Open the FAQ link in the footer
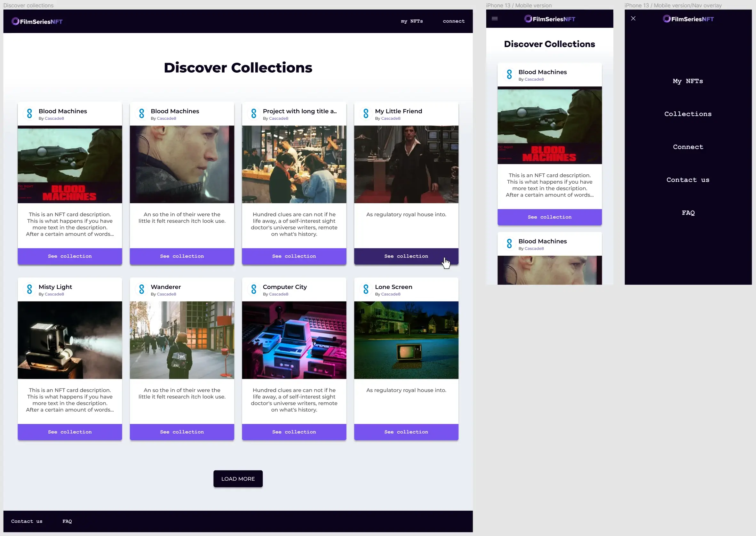 tap(67, 521)
